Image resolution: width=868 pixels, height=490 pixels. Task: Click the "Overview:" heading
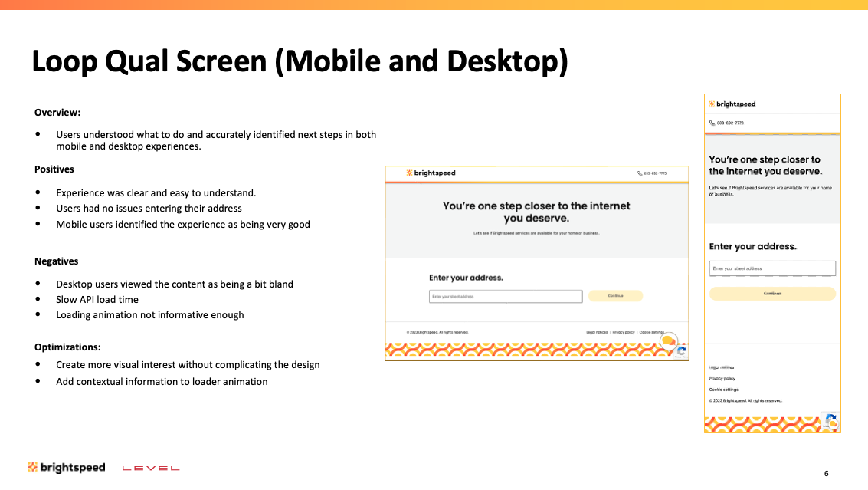(x=57, y=113)
